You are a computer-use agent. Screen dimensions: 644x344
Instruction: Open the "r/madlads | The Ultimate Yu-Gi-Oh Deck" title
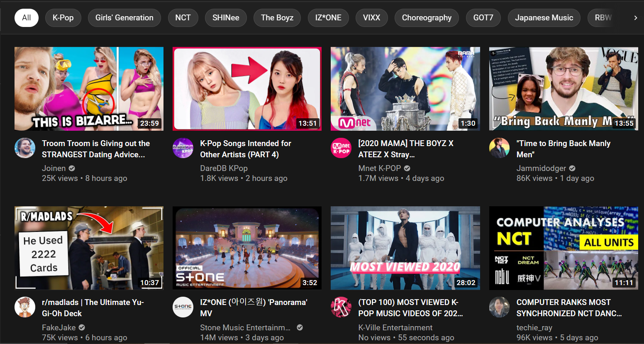tap(93, 308)
